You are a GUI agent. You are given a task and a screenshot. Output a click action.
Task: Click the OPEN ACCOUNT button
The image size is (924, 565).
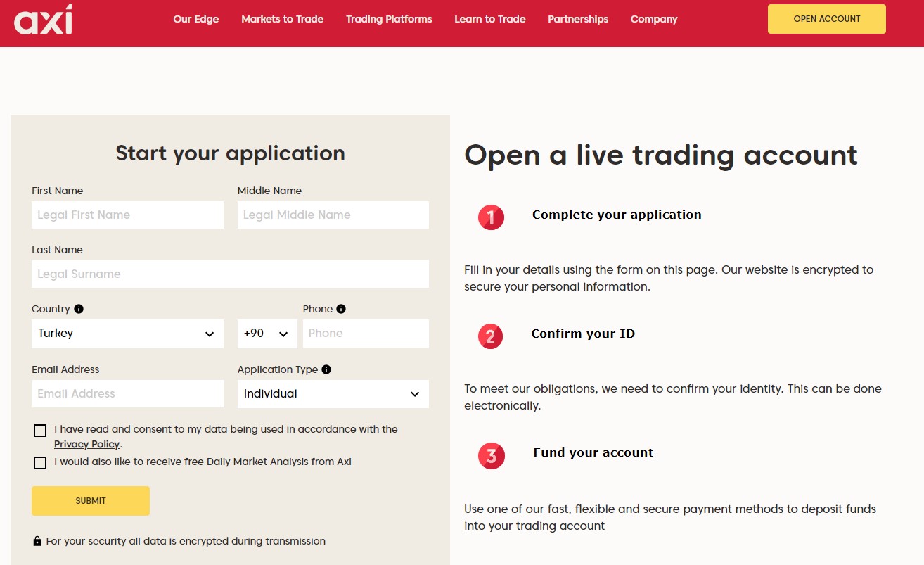click(x=827, y=19)
